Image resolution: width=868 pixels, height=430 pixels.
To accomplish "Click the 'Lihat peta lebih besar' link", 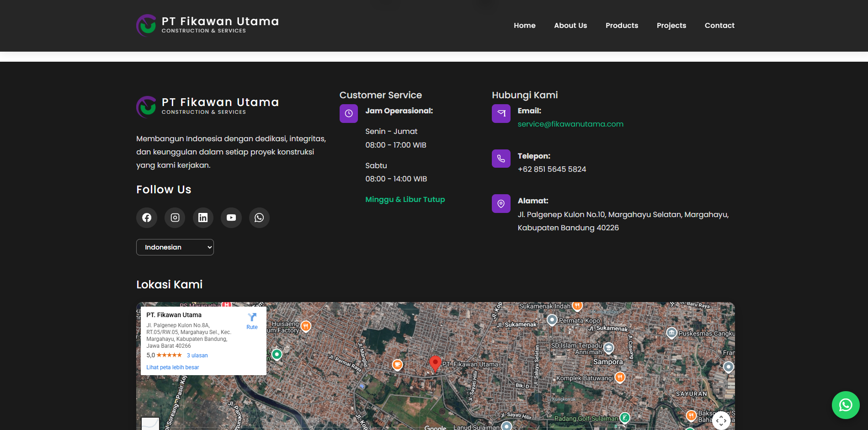I will 173,367.
